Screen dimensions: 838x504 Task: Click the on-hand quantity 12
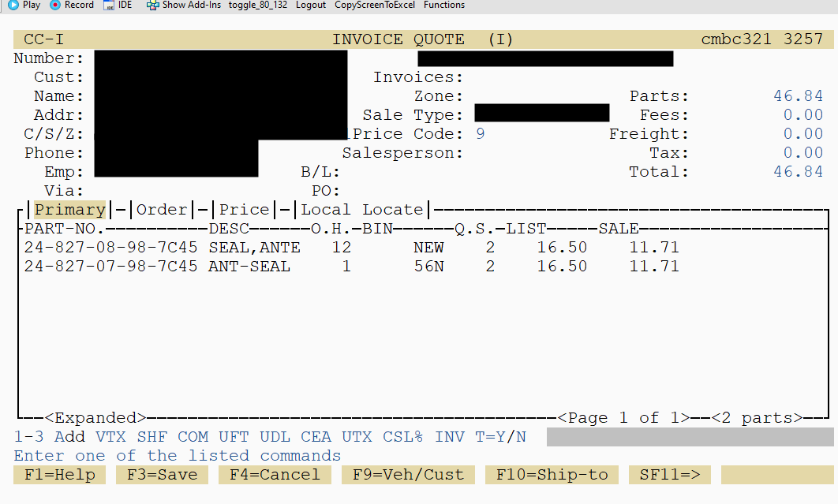pyautogui.click(x=341, y=248)
